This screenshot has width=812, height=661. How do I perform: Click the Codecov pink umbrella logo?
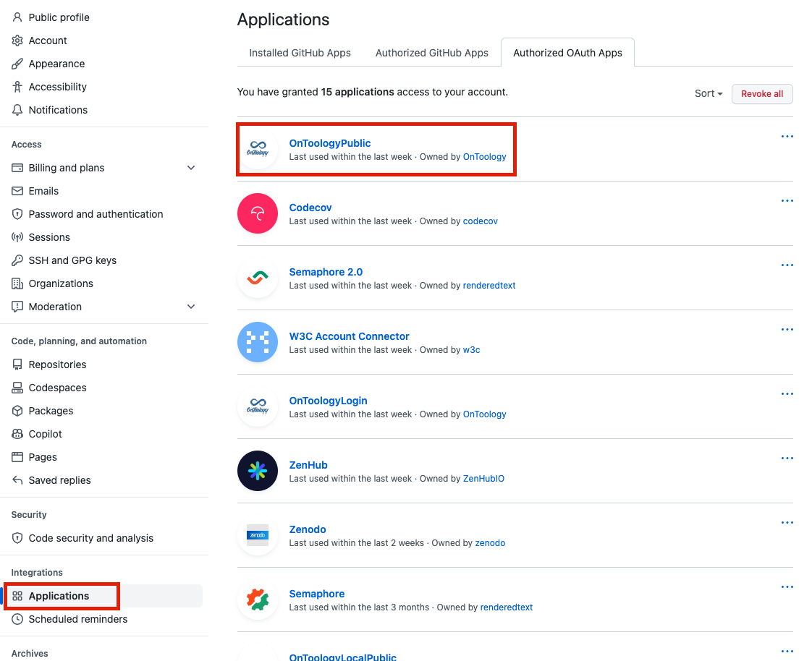click(258, 213)
